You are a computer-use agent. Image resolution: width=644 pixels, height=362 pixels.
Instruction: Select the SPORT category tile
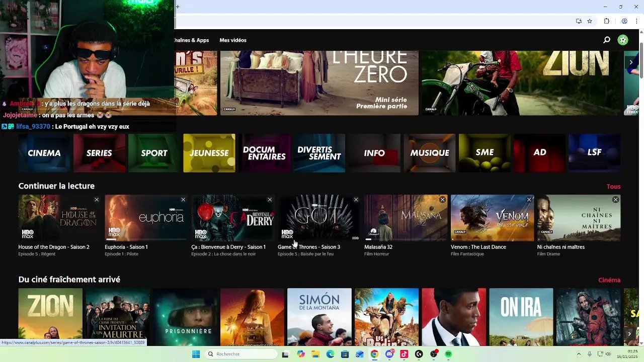pyautogui.click(x=154, y=153)
